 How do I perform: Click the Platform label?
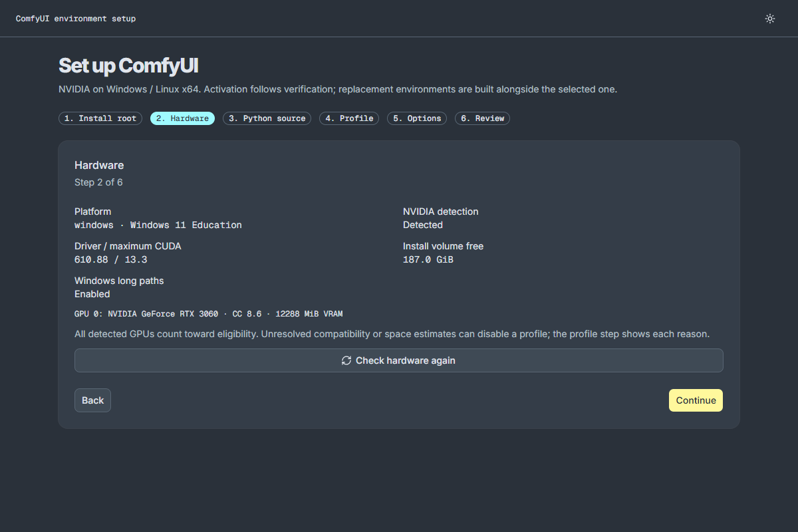click(93, 211)
